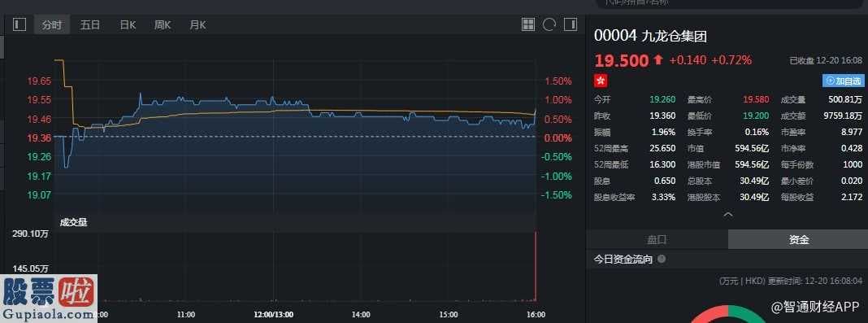This screenshot has height=323, width=868.
Task: Switch to the 五日 chart tab
Action: click(x=89, y=24)
